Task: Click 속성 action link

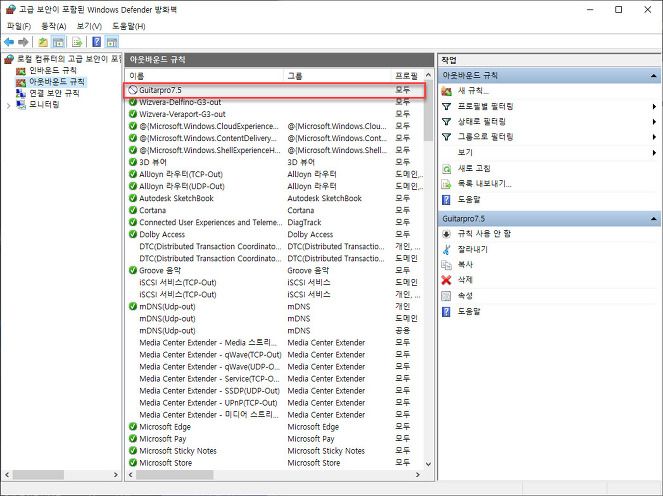Action: tap(465, 296)
